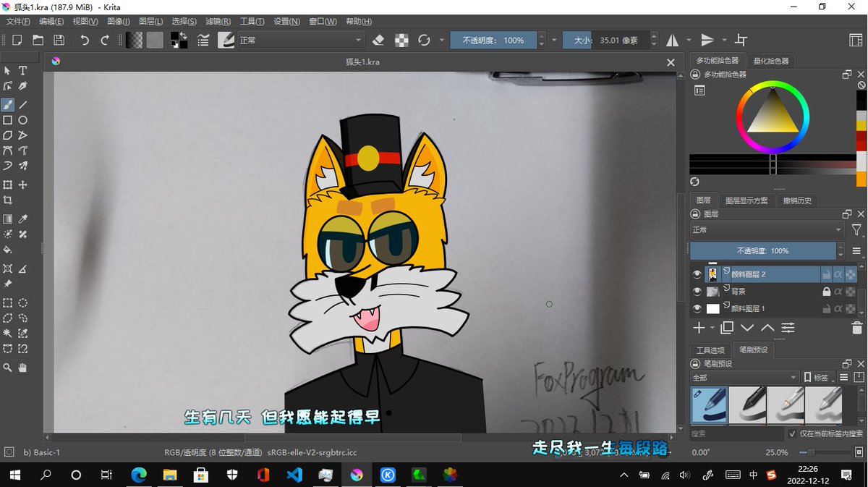The width and height of the screenshot is (868, 487).
Task: Switch to the 图层显示方案 tab
Action: point(746,200)
